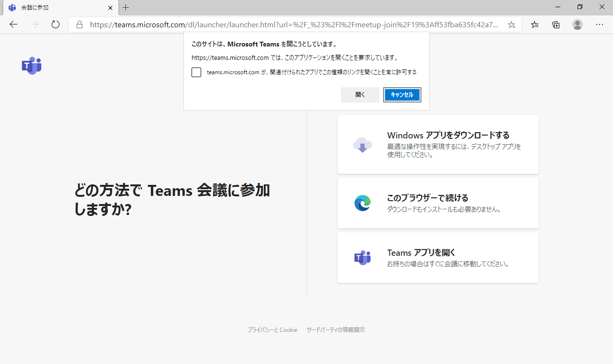The height and width of the screenshot is (364, 613).
Task: Click the 開く button in dialog
Action: tap(360, 95)
